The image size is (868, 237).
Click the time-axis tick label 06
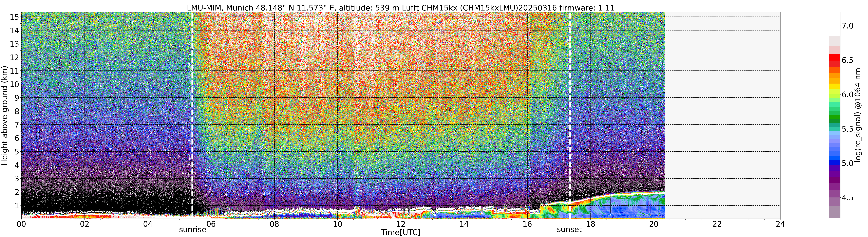click(x=211, y=224)
